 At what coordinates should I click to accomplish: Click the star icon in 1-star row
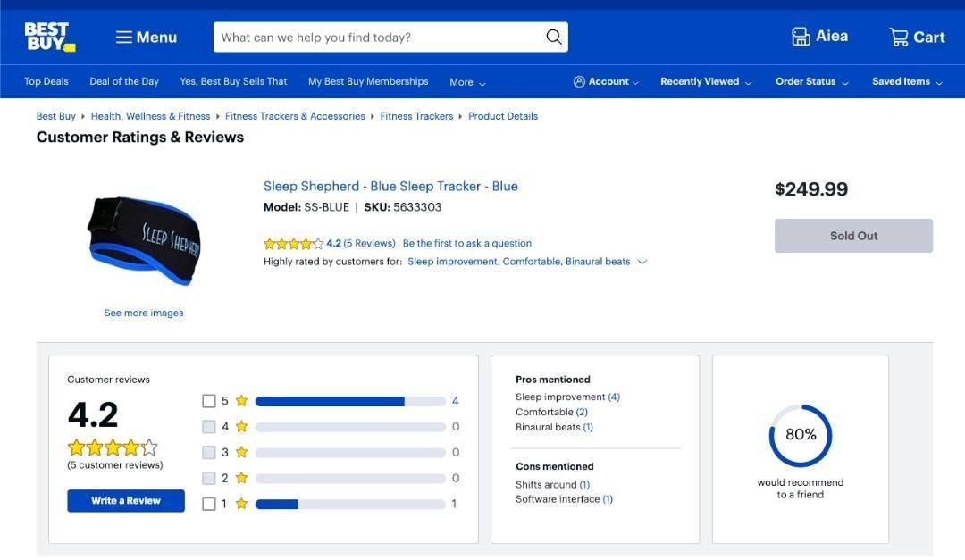[242, 504]
